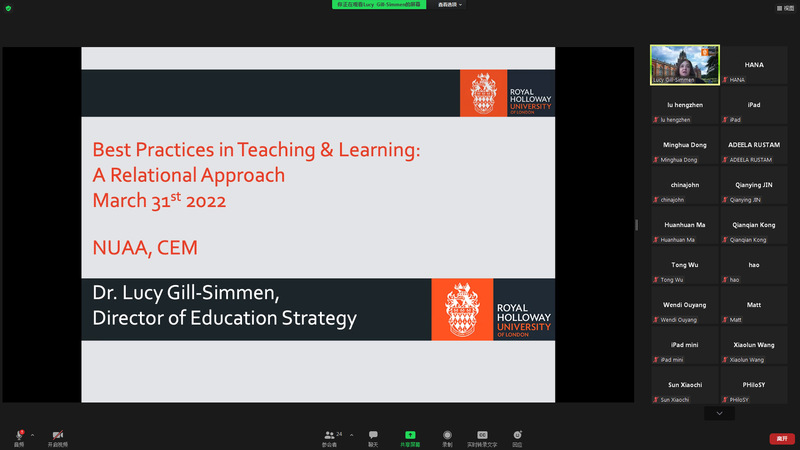Expand audio options arrow beside microphone
This screenshot has width=800, height=450.
point(32,435)
